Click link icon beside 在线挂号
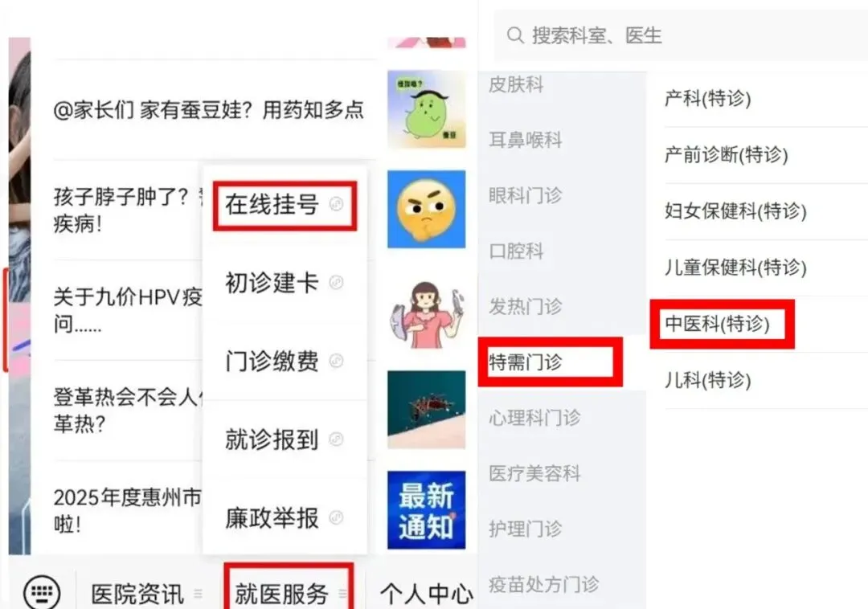The width and height of the screenshot is (868, 609). click(x=336, y=204)
